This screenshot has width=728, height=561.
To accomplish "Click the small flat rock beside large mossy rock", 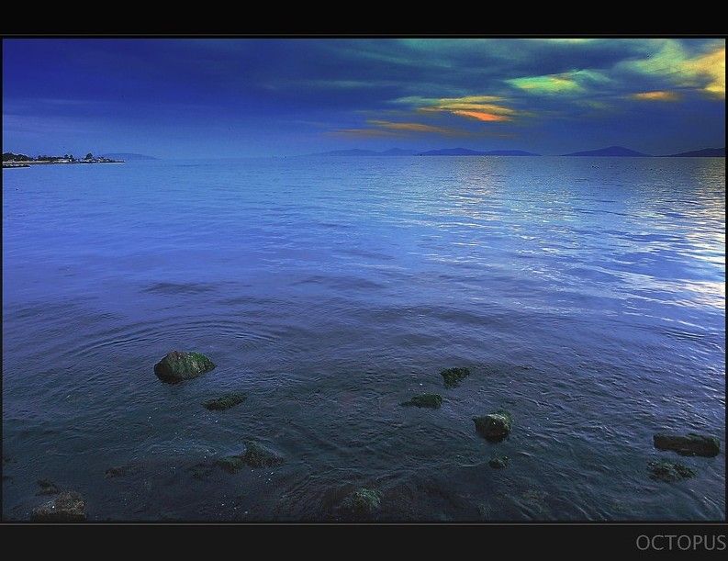I will [x=224, y=401].
